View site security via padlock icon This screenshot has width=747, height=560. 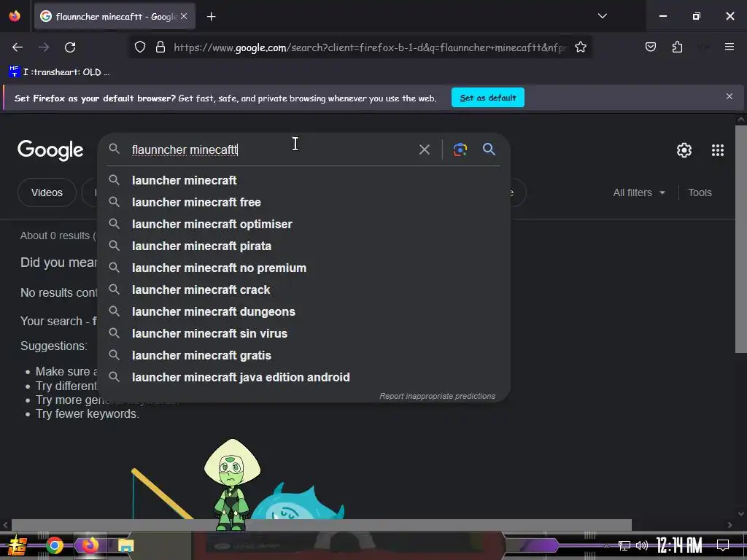pyautogui.click(x=160, y=47)
